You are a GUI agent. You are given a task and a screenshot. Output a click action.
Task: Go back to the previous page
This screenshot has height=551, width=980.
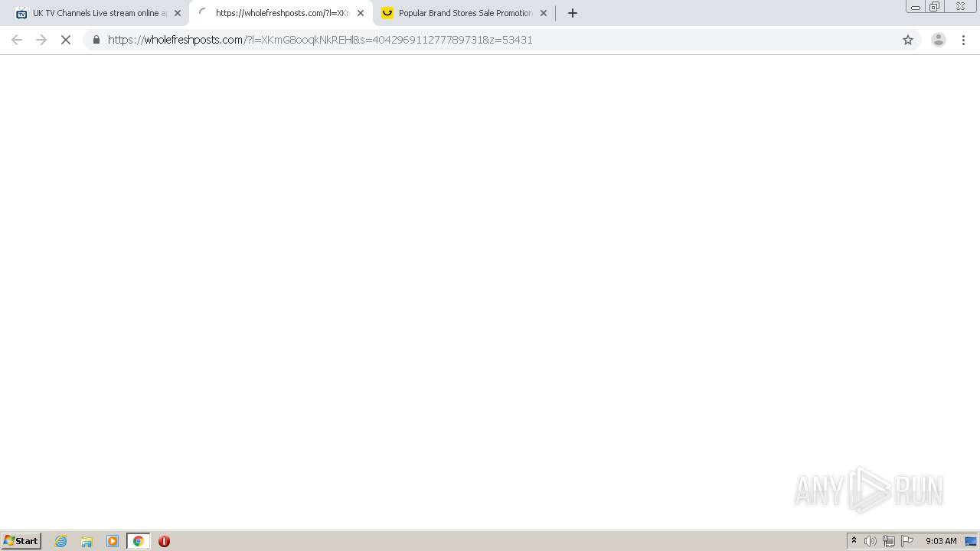point(17,40)
